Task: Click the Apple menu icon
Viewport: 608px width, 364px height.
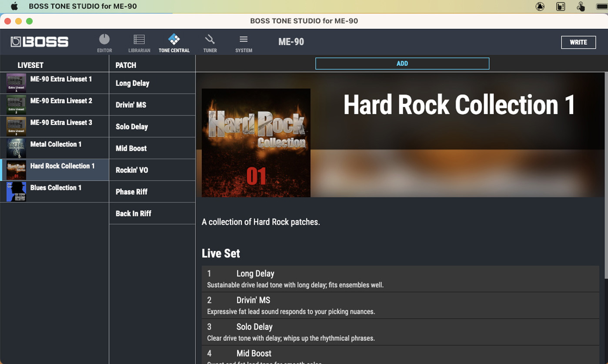Action: pos(14,7)
